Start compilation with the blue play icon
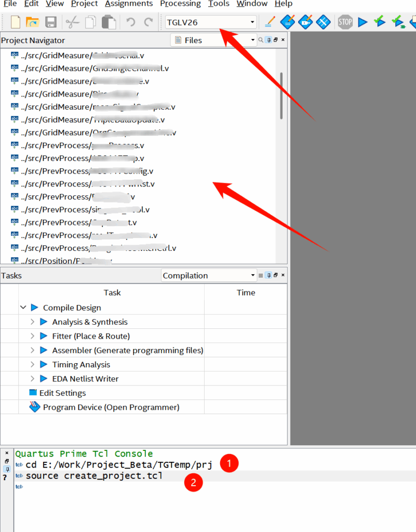This screenshot has height=532, width=416. click(x=363, y=22)
